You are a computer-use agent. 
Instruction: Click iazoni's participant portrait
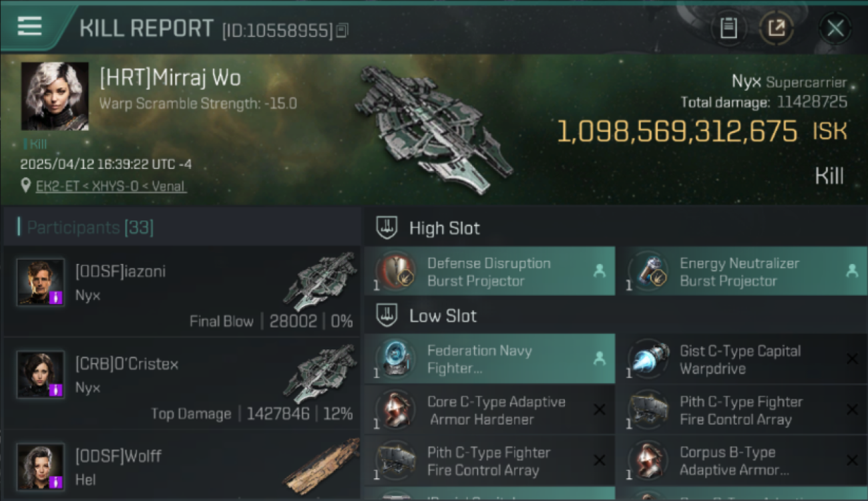click(41, 283)
